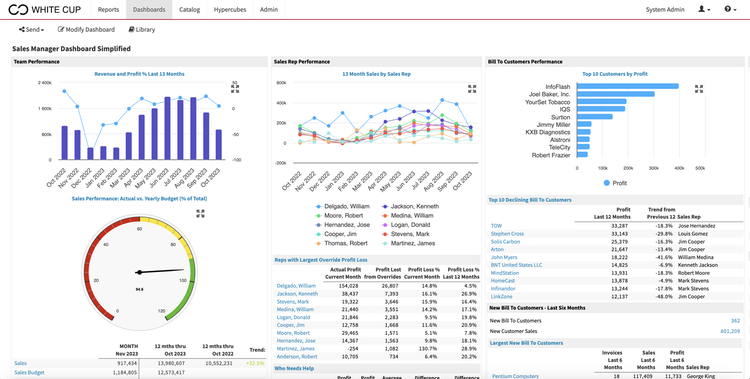750x379 pixels.
Task: Go to the Reports tab
Action: click(x=108, y=10)
